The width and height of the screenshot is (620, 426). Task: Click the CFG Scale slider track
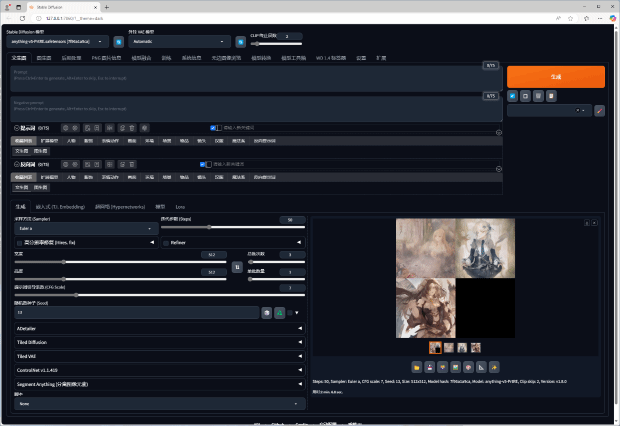coord(160,295)
